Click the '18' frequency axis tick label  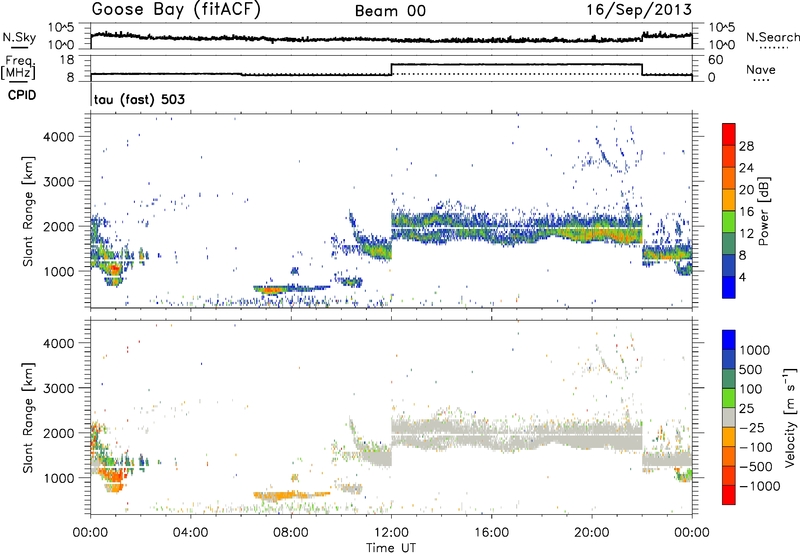coord(67,60)
